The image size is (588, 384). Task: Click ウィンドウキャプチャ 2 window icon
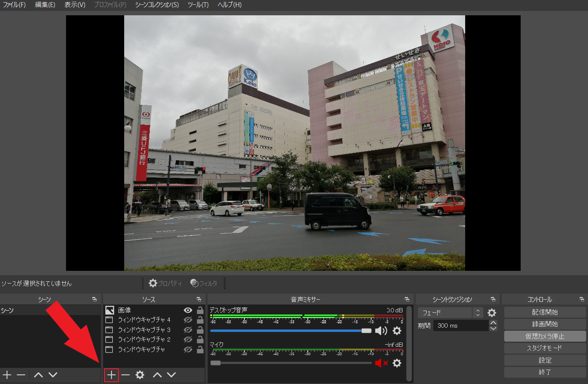[110, 339]
